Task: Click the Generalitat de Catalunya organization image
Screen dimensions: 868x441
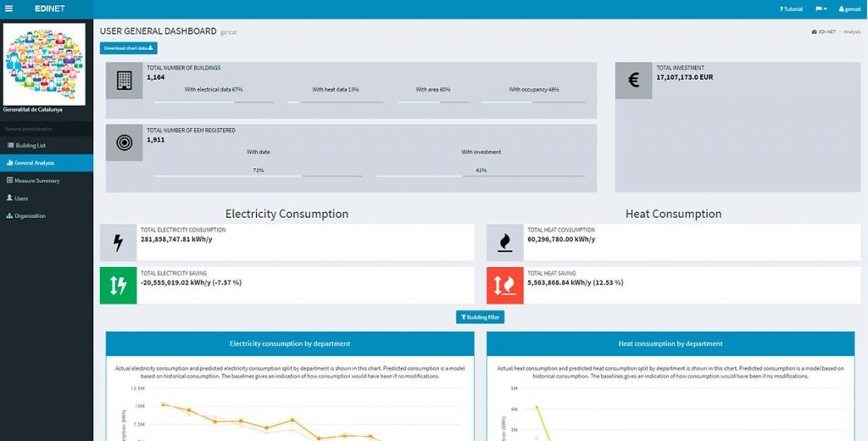Action: [46, 64]
